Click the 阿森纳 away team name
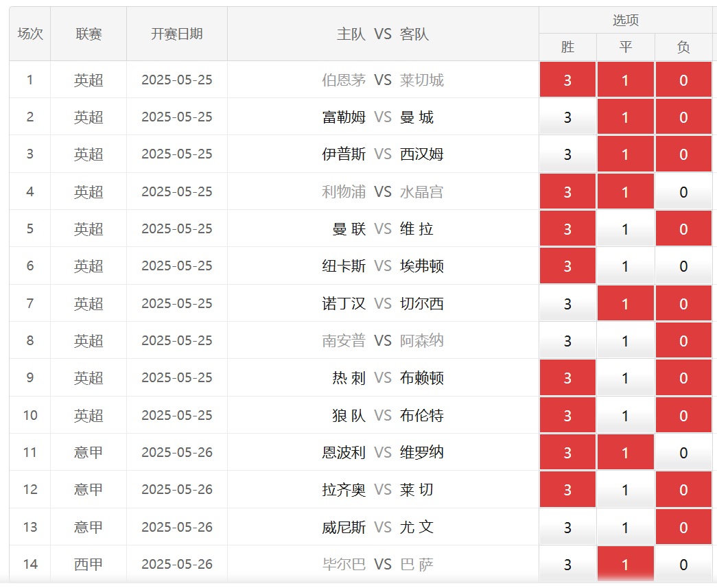 (x=421, y=340)
